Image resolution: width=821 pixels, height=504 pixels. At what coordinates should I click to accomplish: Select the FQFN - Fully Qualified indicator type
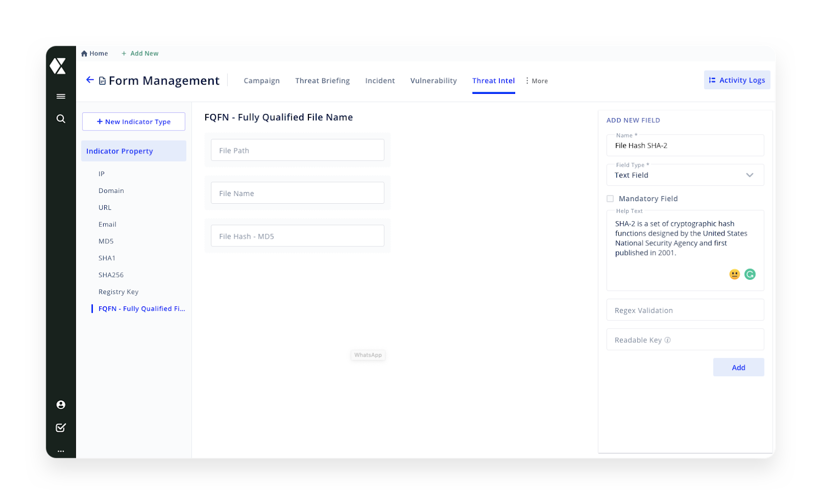(x=142, y=309)
